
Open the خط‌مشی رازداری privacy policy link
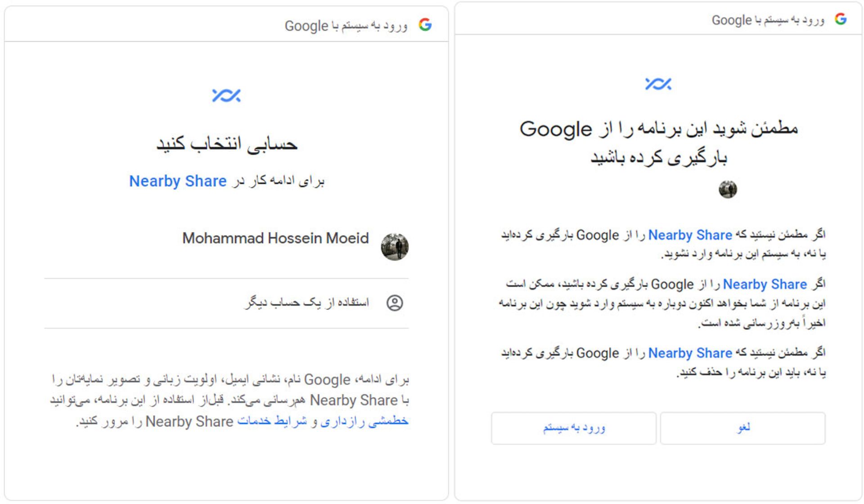(364, 421)
